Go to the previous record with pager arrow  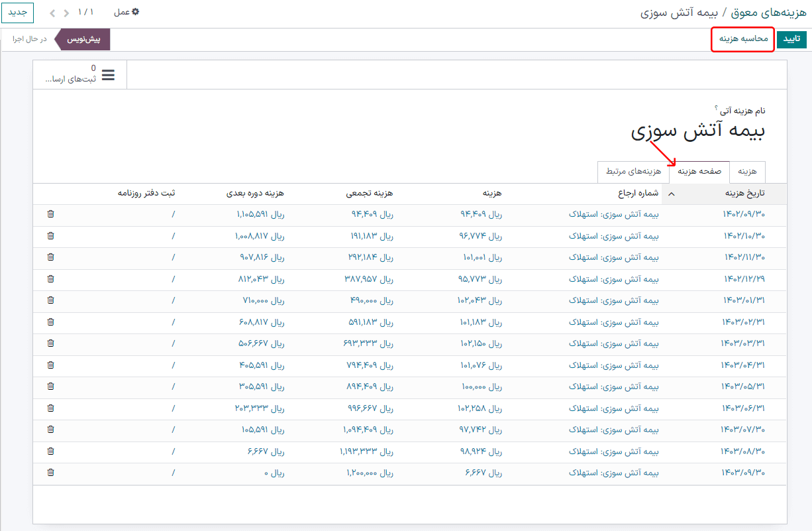pos(66,13)
